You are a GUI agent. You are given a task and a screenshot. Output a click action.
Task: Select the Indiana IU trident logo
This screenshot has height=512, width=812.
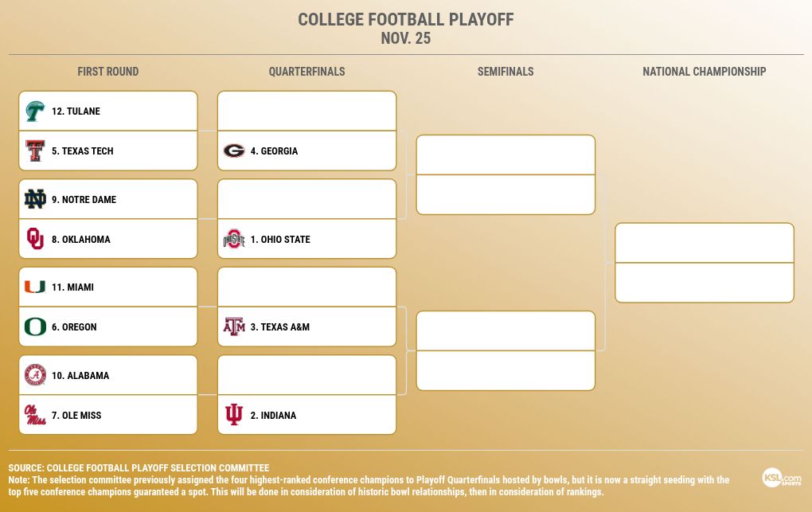click(x=233, y=416)
